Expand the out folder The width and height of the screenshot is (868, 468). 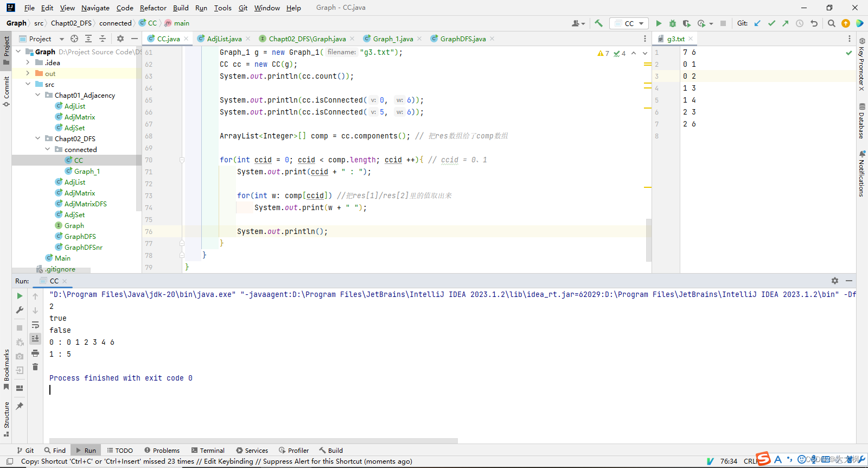(28, 73)
